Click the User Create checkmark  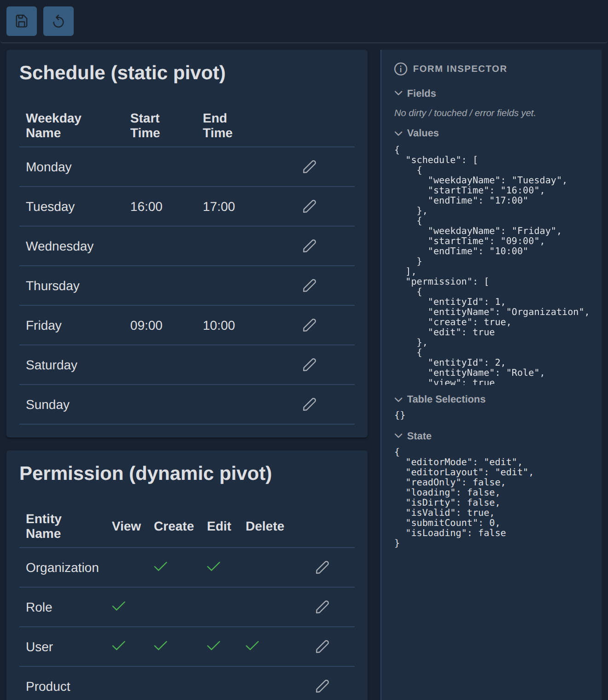coord(161,646)
